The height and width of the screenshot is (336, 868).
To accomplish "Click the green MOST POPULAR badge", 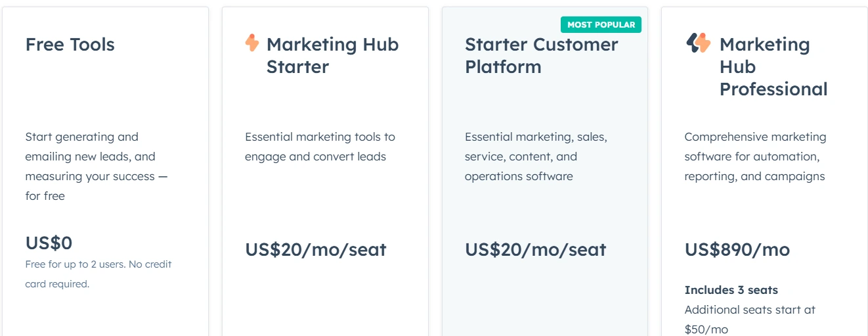I will [601, 24].
